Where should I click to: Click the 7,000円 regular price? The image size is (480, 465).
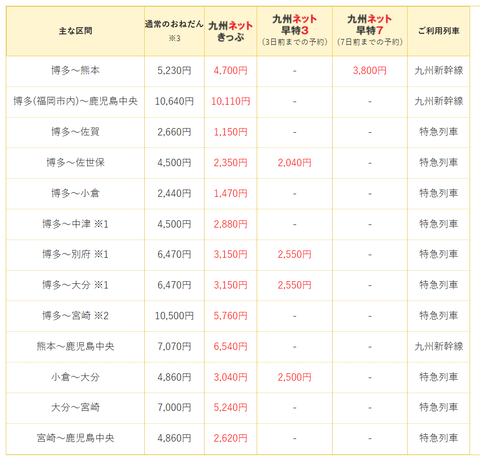coord(174,407)
